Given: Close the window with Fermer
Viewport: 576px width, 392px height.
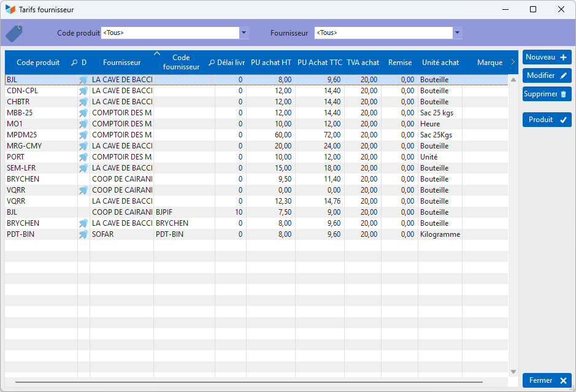Looking at the screenshot, I should [x=547, y=380].
